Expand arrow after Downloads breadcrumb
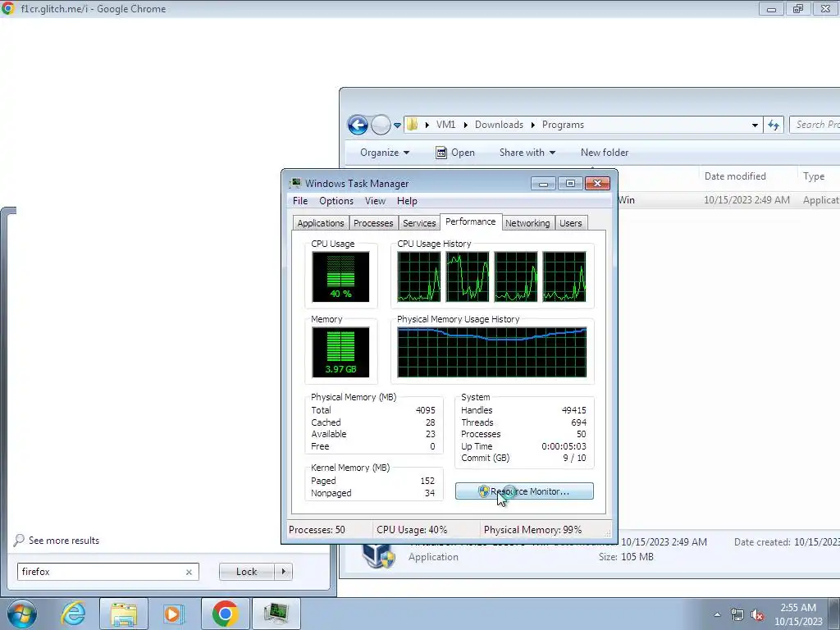Screen dimensions: 840x630 click(x=533, y=125)
